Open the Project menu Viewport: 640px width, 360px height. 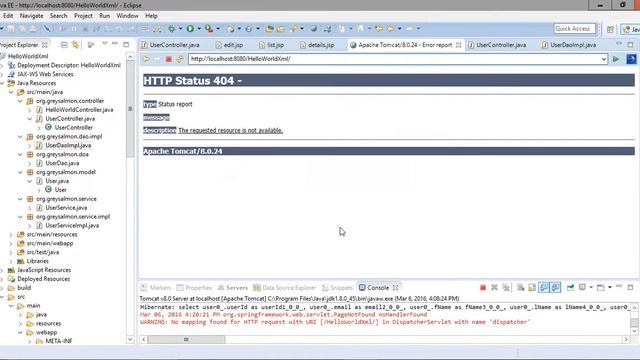tap(83, 16)
